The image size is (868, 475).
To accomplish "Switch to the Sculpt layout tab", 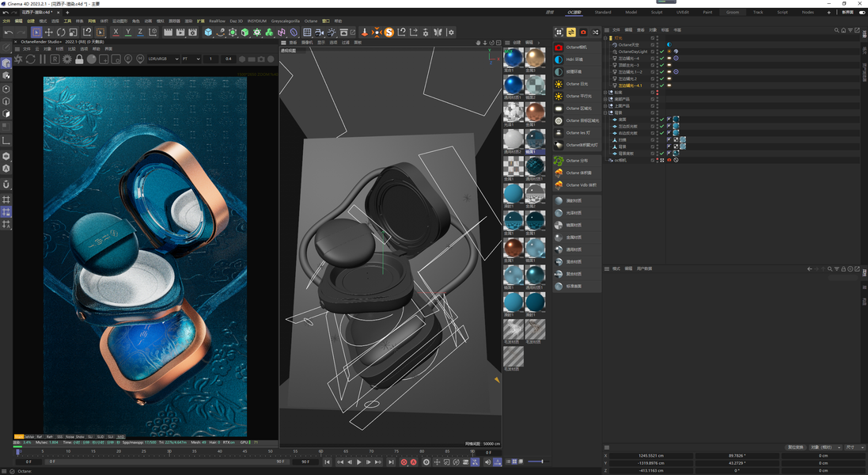I will click(657, 12).
